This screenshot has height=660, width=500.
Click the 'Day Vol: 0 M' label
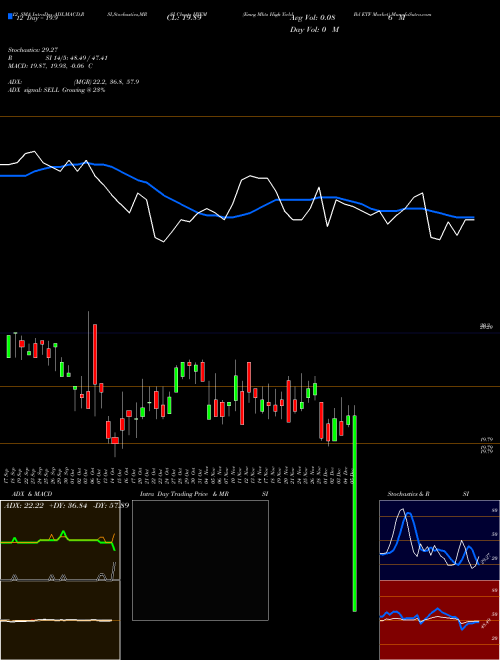pyautogui.click(x=314, y=30)
